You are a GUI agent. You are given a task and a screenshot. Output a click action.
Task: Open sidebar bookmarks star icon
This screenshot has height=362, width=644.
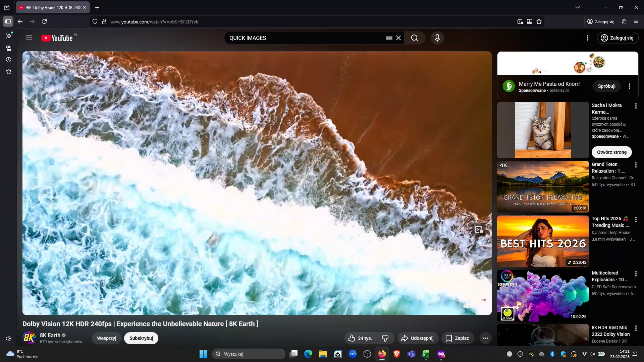pos(9,71)
